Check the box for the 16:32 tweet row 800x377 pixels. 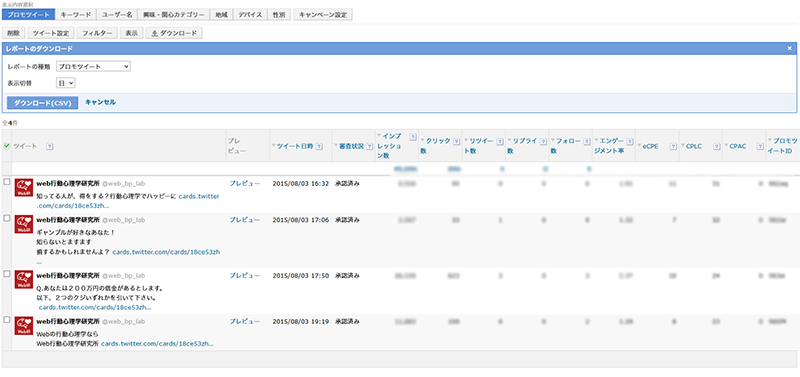click(7, 182)
